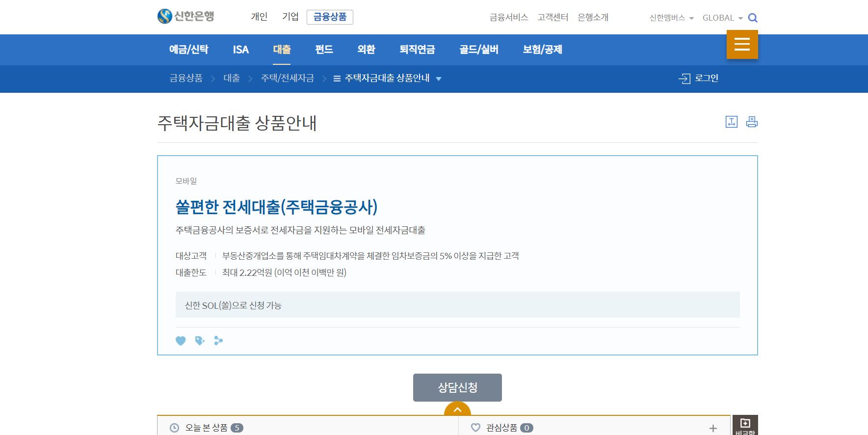Screen dimensions: 868x435
Task: Click the 대상고객 label
Action: (191, 256)
